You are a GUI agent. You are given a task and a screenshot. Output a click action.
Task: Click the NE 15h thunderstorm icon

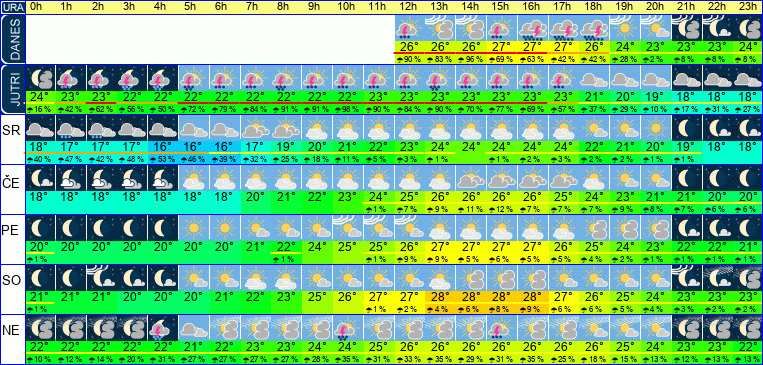point(502,328)
